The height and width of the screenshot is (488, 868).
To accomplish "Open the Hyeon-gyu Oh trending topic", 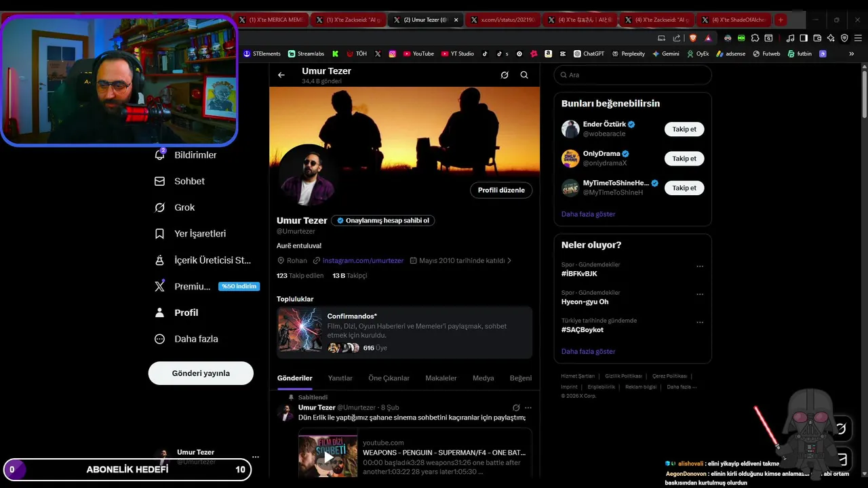I will pos(585,302).
